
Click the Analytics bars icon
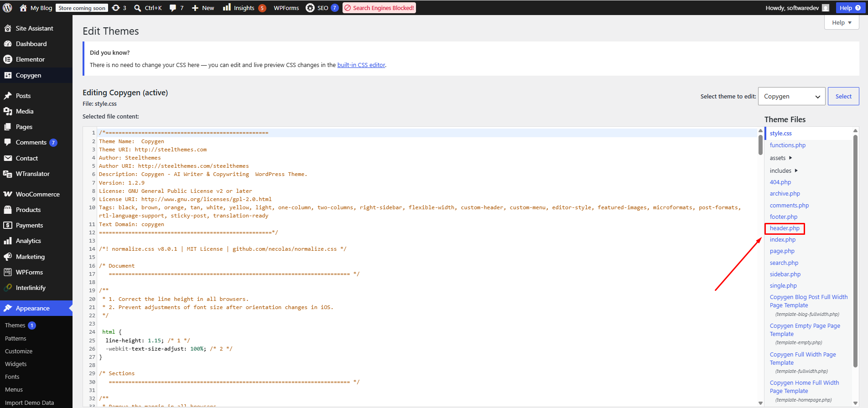pyautogui.click(x=8, y=241)
